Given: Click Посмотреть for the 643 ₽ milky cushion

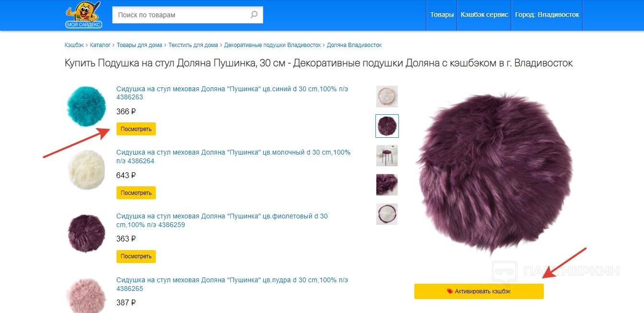Looking at the screenshot, I should [136, 193].
